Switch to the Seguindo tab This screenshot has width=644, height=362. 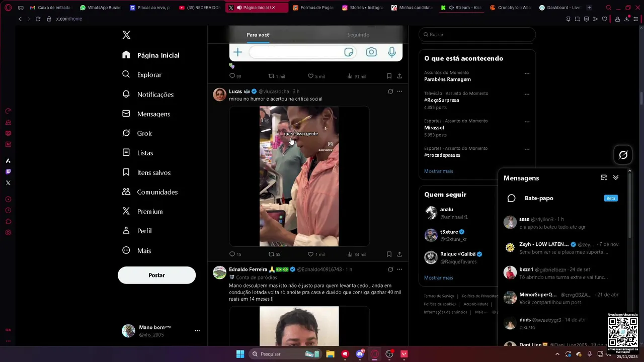pyautogui.click(x=358, y=35)
